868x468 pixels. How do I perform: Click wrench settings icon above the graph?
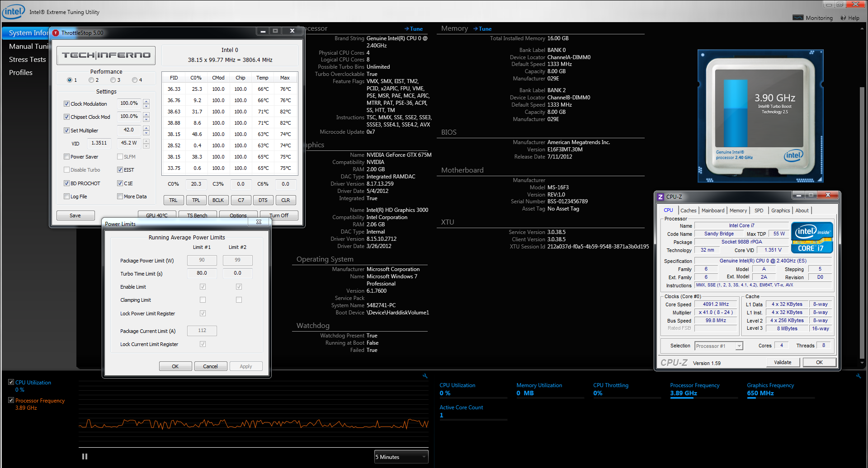coord(425,376)
